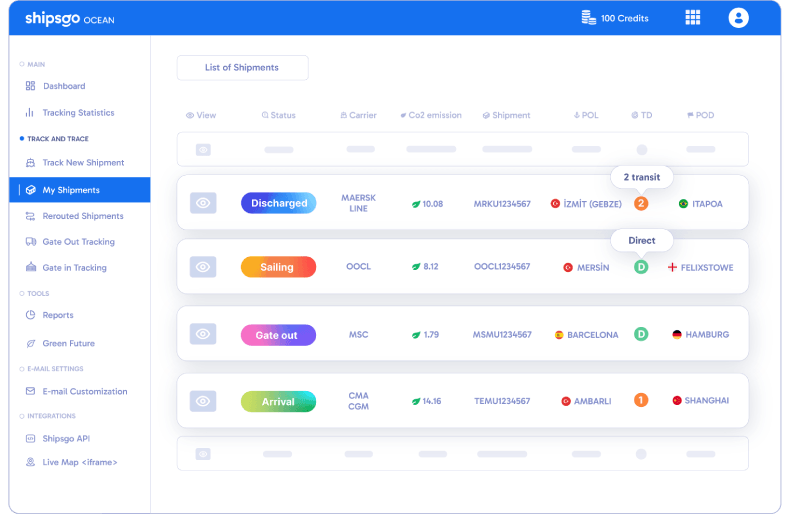Open the apps grid icon in header
The height and width of the screenshot is (514, 790).
pos(692,18)
